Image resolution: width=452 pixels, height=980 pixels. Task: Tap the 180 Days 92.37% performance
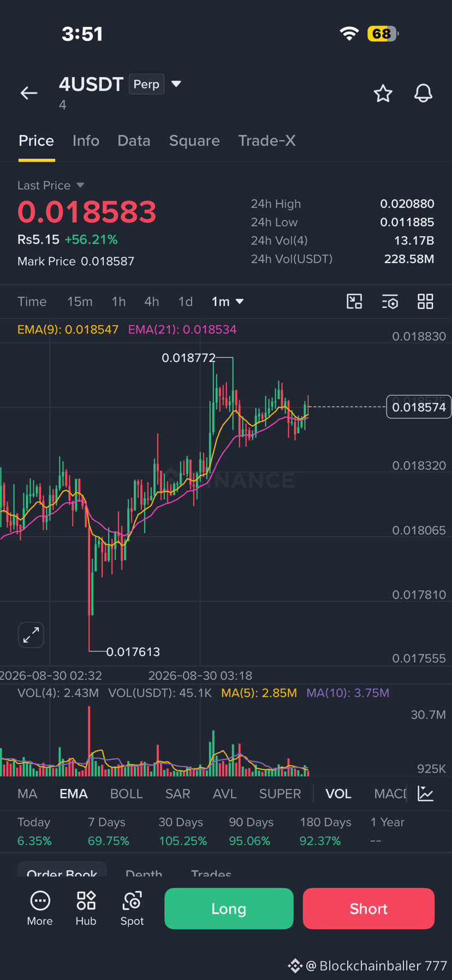coord(325,832)
